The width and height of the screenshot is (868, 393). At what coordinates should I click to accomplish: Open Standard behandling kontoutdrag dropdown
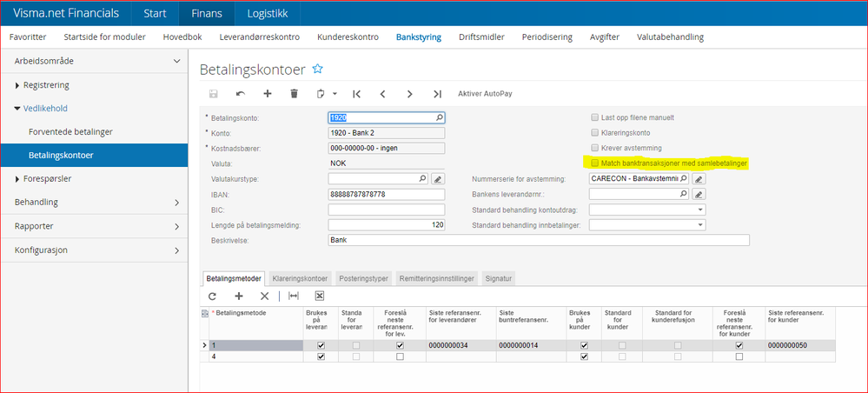pyautogui.click(x=701, y=210)
